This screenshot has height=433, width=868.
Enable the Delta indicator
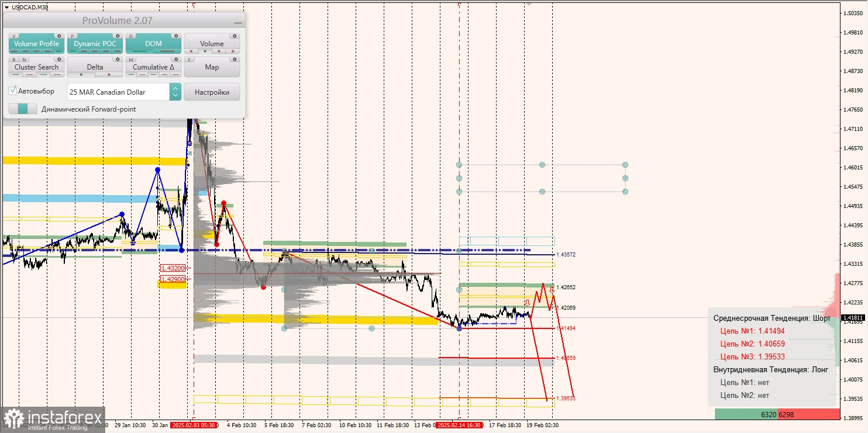click(x=95, y=67)
